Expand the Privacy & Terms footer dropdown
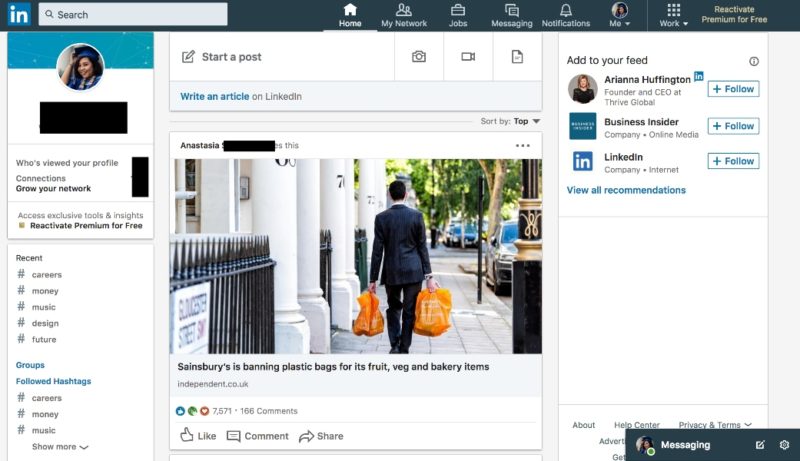800x461 pixels. coord(715,425)
